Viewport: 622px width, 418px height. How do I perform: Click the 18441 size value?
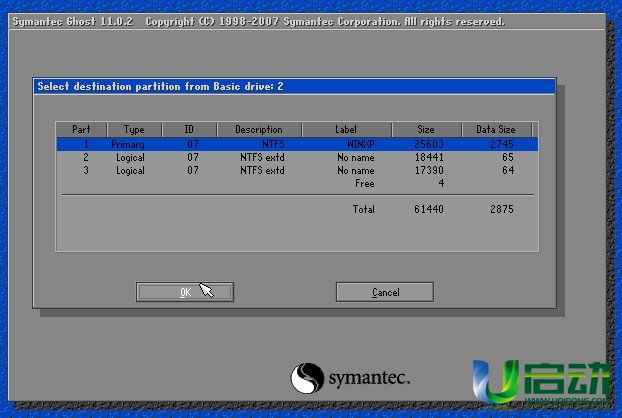pos(429,157)
